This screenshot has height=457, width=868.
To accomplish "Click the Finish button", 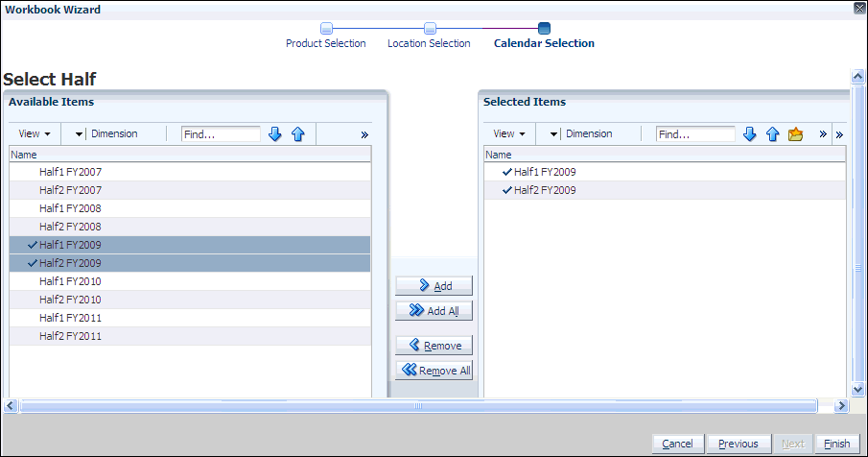I will coord(837,444).
